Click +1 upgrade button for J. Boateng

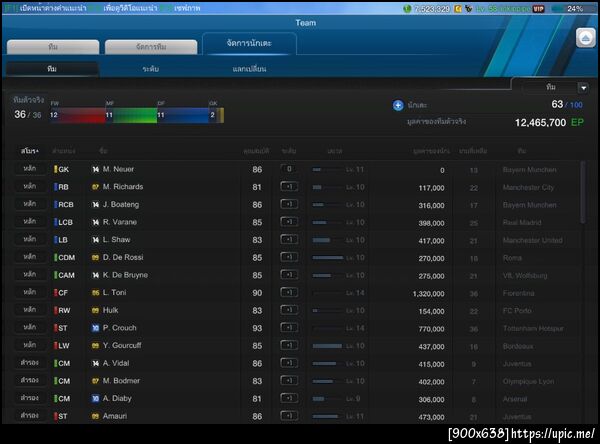point(289,204)
